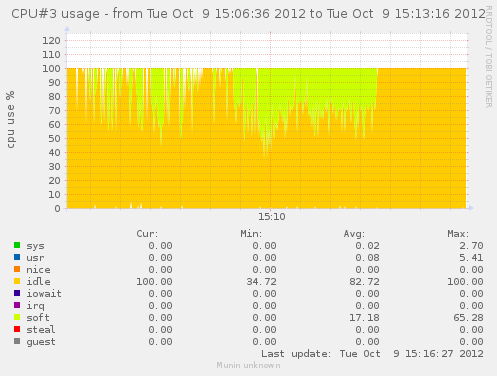Click the Cur: column header
The height and width of the screenshot is (376, 497).
tap(147, 234)
